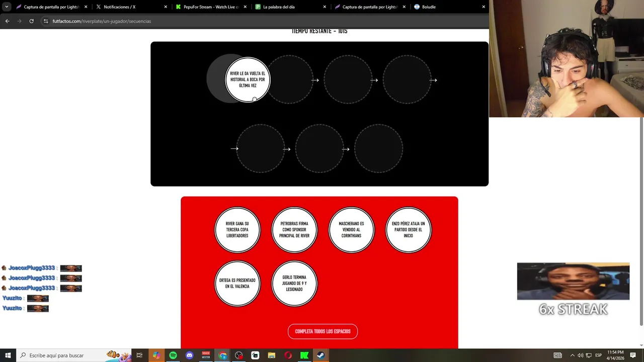This screenshot has width=644, height=362.
Task: Open the volume control in system tray
Action: [x=581, y=355]
